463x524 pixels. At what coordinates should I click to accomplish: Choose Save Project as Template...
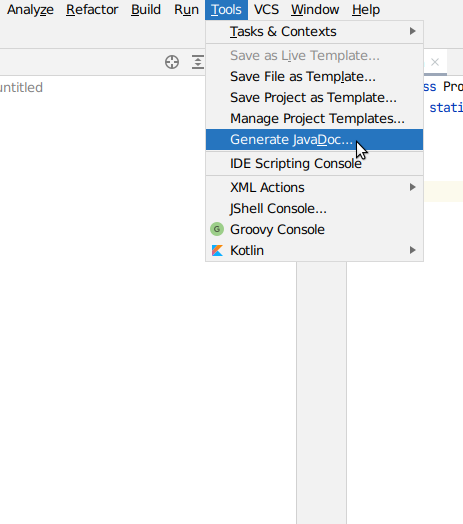314,98
